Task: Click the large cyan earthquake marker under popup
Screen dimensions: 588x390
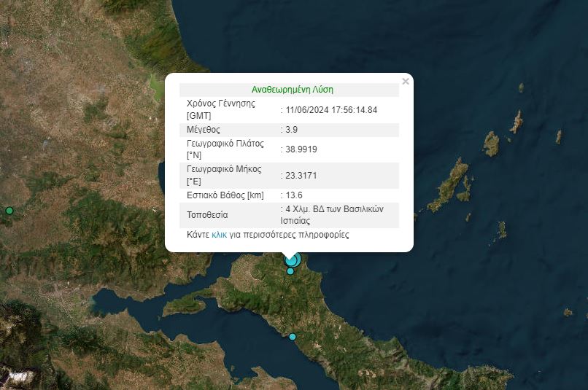Action: pos(292,260)
